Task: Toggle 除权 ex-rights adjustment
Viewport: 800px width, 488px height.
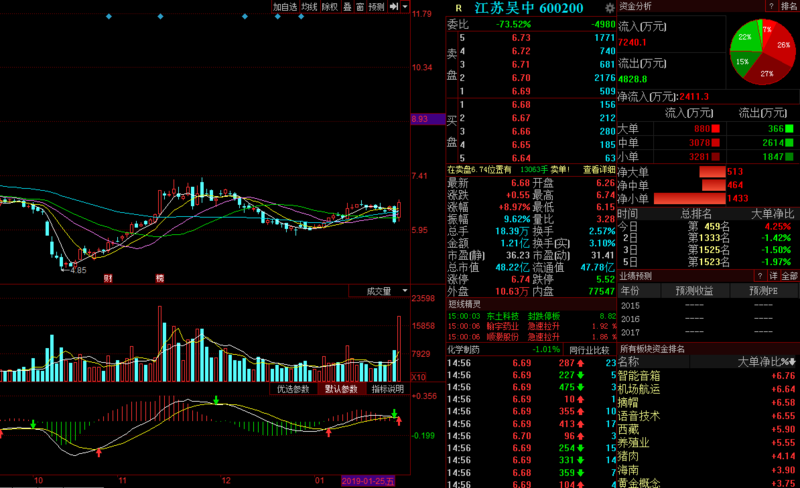Action: tap(330, 7)
